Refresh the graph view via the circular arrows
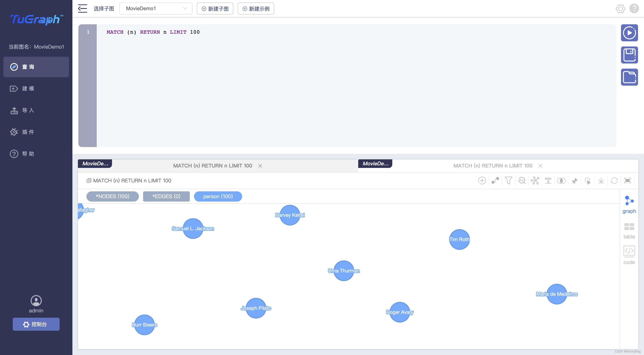Viewport: 644px width, 355px height. (614, 181)
